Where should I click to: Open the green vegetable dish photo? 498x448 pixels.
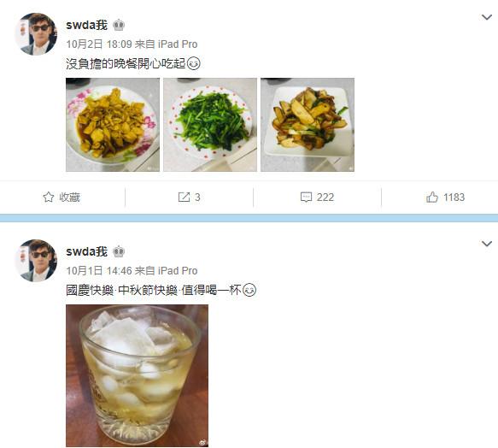click(x=210, y=125)
